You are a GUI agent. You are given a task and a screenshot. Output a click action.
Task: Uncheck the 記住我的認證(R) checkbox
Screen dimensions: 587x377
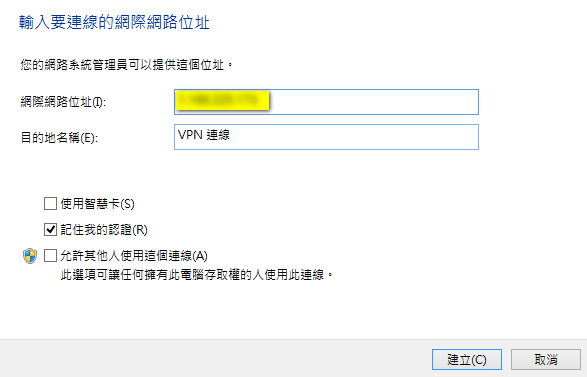click(x=50, y=229)
